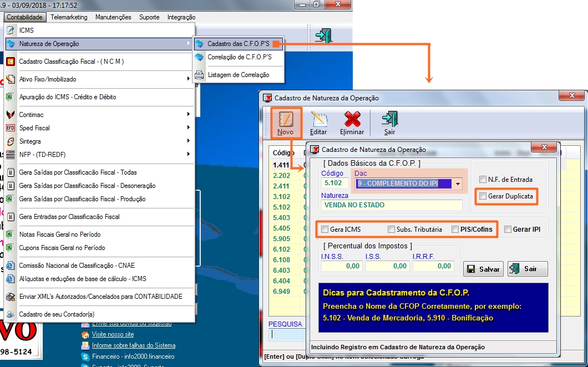Image resolution: width=588 pixels, height=367 pixels.
Task: Open the Dac dropdown list
Action: point(458,183)
